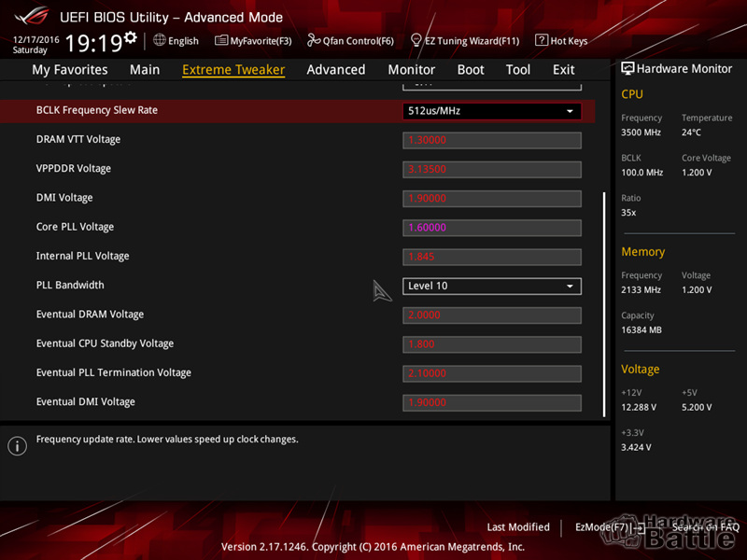Click Eventual DRAM Voltage field
This screenshot has height=560, width=747.
492,315
